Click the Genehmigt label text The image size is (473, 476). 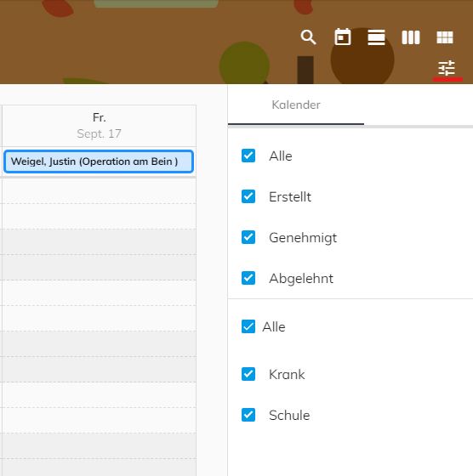[x=303, y=238]
